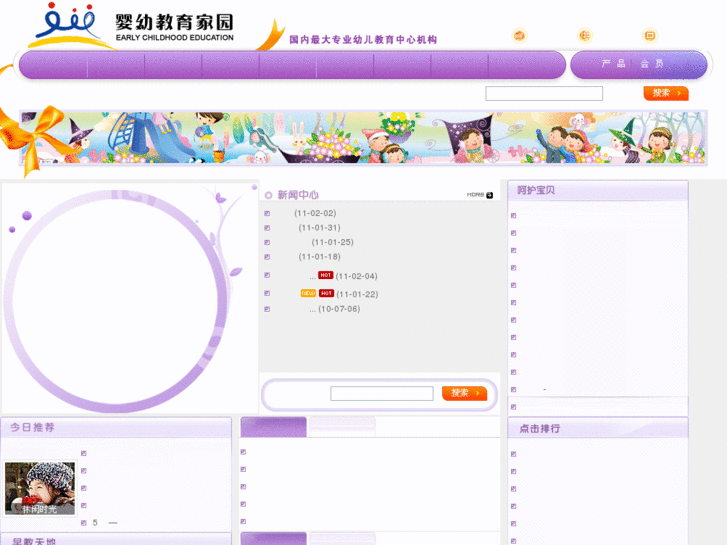Open the cartoon children banner image
The image size is (727, 545).
tap(363, 137)
